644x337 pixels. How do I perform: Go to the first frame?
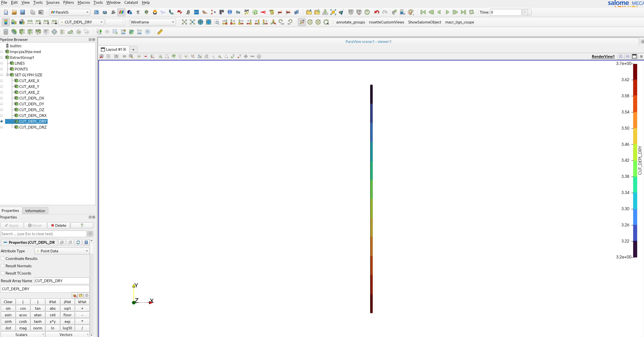coord(423,12)
